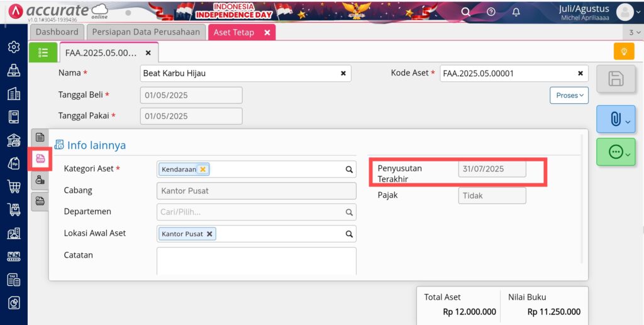Search Kategori Aset with magnifier icon
Screen dimensions: 644x325
[x=348, y=169]
